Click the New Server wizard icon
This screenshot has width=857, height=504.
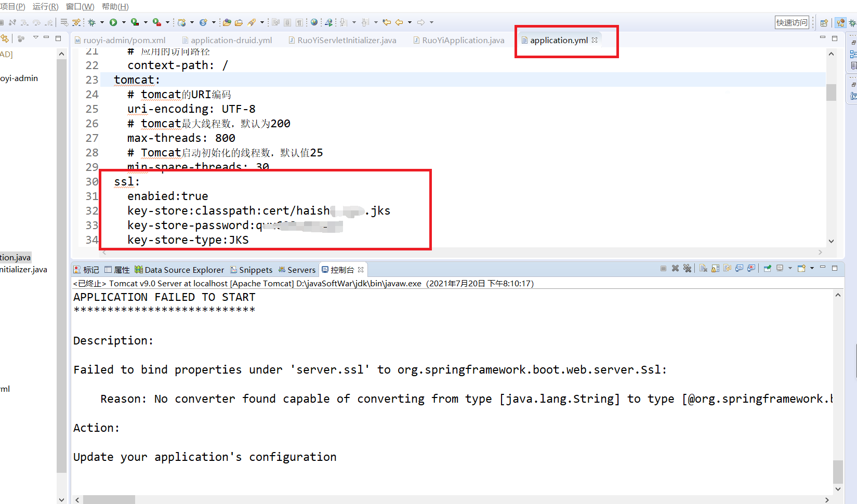[182, 22]
